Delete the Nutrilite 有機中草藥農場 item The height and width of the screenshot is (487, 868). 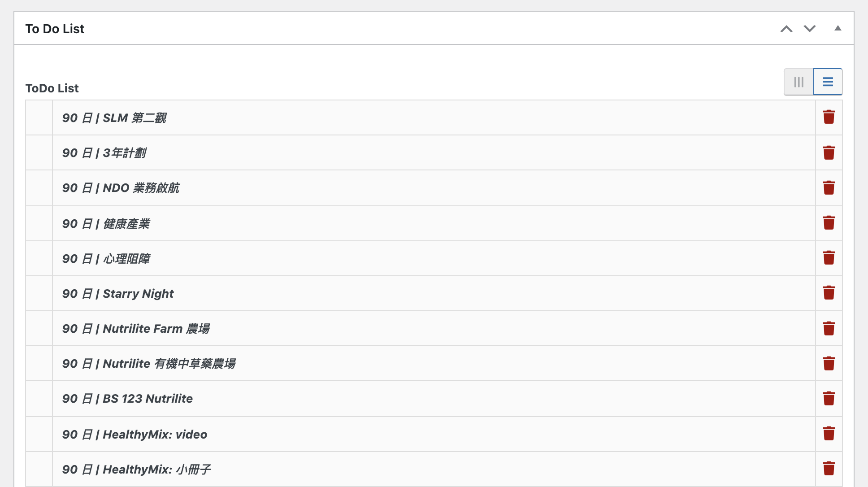(829, 363)
